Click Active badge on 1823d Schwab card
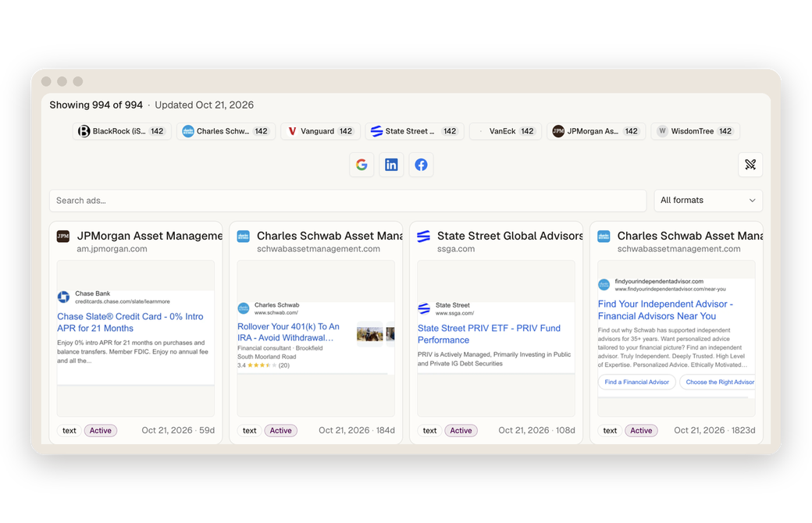This screenshot has height=523, width=812. 641,430
